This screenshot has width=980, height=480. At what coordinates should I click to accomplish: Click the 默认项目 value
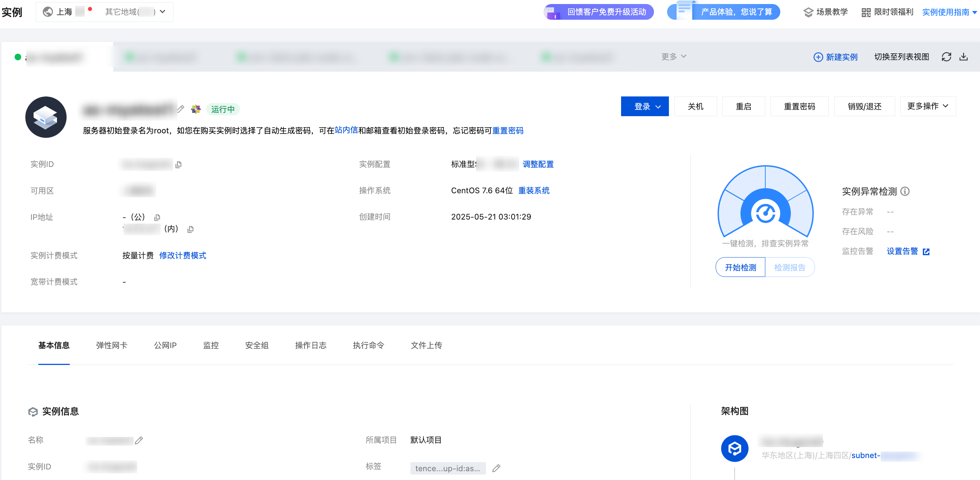tap(426, 440)
